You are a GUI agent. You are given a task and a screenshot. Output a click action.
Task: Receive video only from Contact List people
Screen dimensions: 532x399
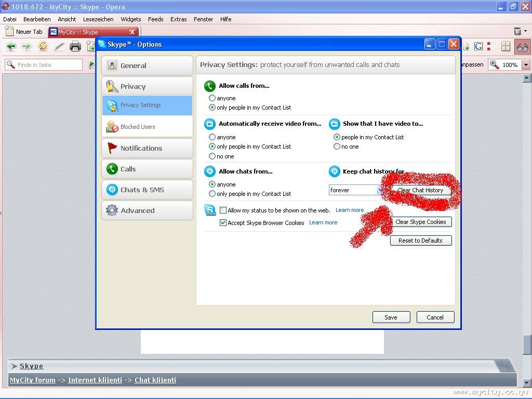click(212, 147)
